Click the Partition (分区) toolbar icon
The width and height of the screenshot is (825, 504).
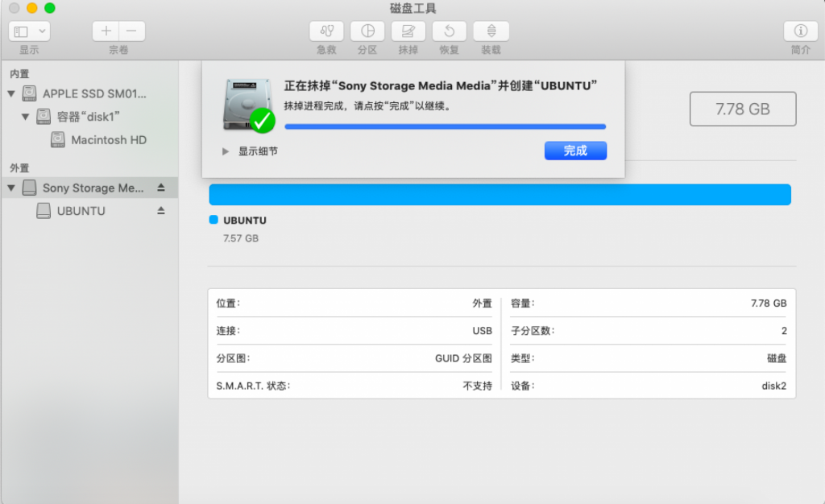tap(367, 31)
